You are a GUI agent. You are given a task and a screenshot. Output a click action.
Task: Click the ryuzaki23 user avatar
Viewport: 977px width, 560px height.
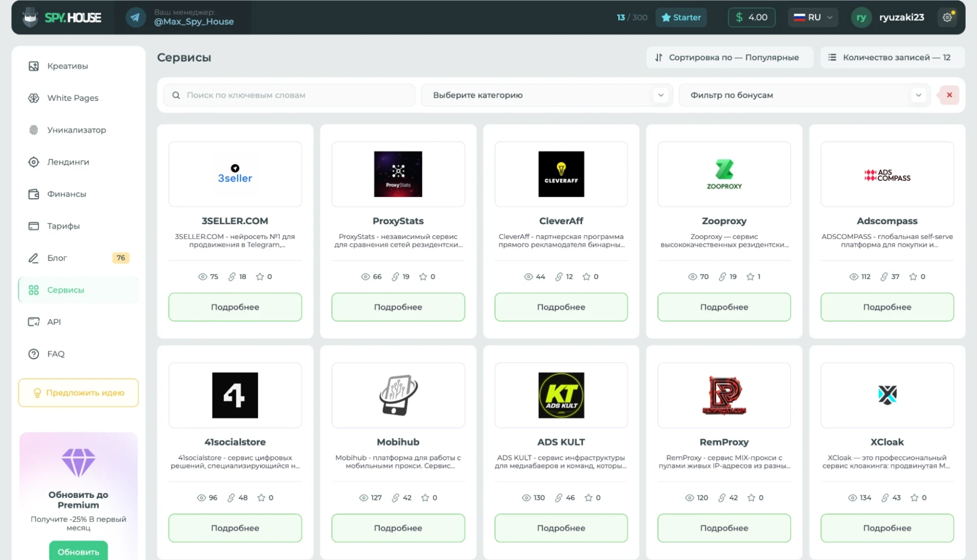[x=861, y=17]
